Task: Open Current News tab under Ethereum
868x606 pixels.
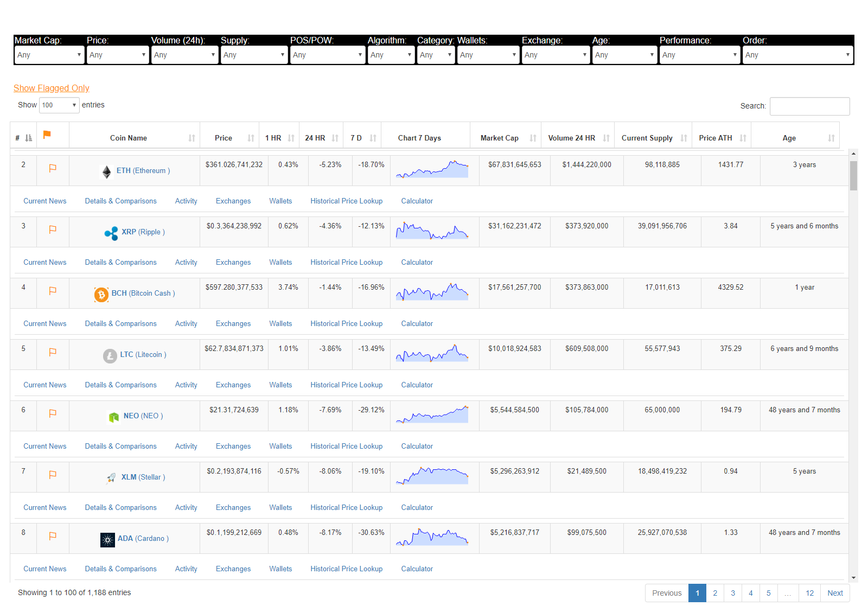Action: (x=45, y=201)
